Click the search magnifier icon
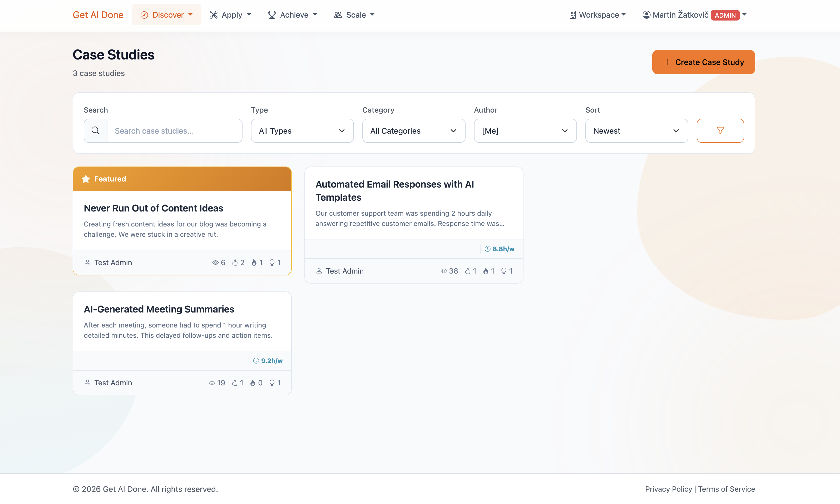This screenshot has width=840, height=504. [x=96, y=131]
